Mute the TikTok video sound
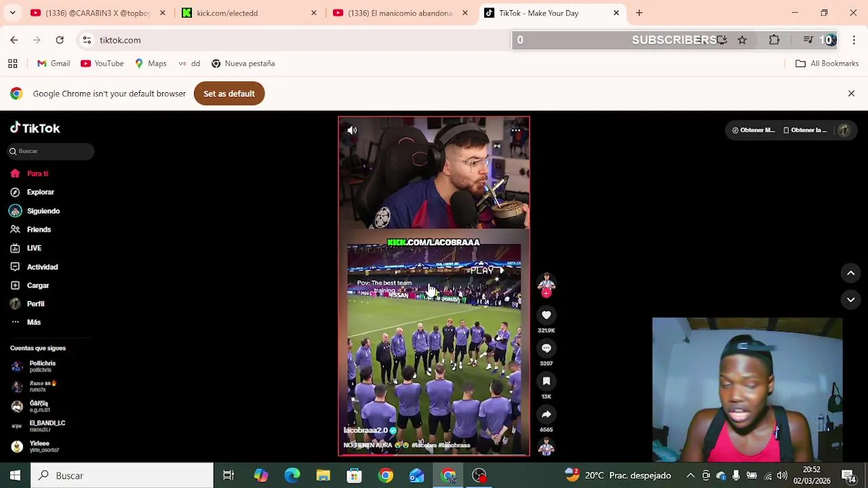The height and width of the screenshot is (488, 868). click(352, 130)
